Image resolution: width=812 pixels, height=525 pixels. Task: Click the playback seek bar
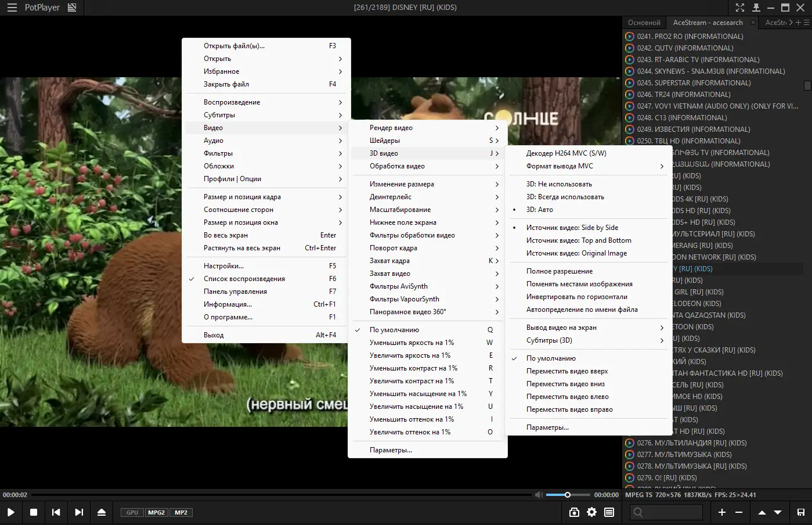282,495
